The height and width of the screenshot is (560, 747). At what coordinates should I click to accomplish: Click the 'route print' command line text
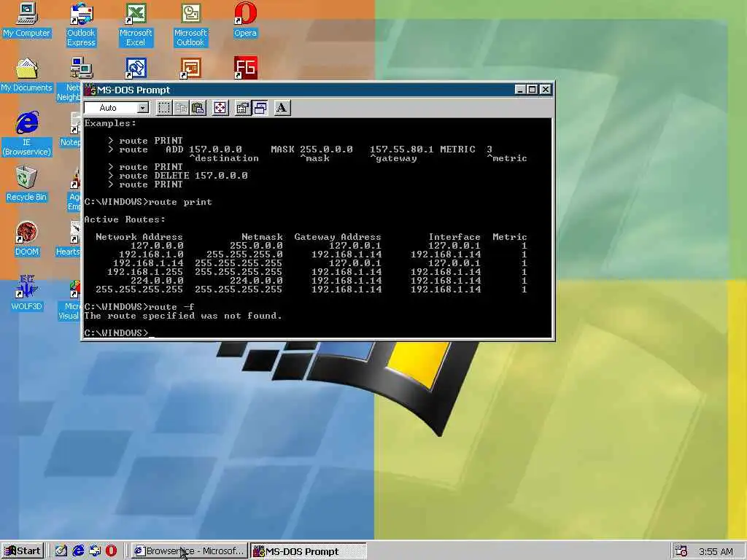[x=180, y=202]
